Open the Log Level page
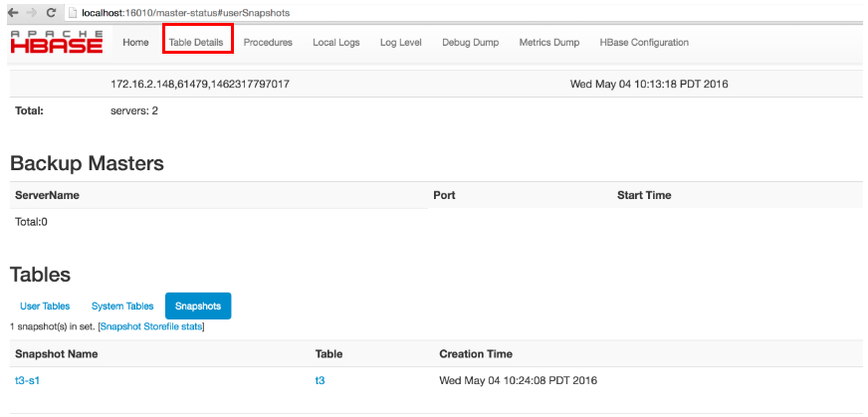 click(401, 42)
